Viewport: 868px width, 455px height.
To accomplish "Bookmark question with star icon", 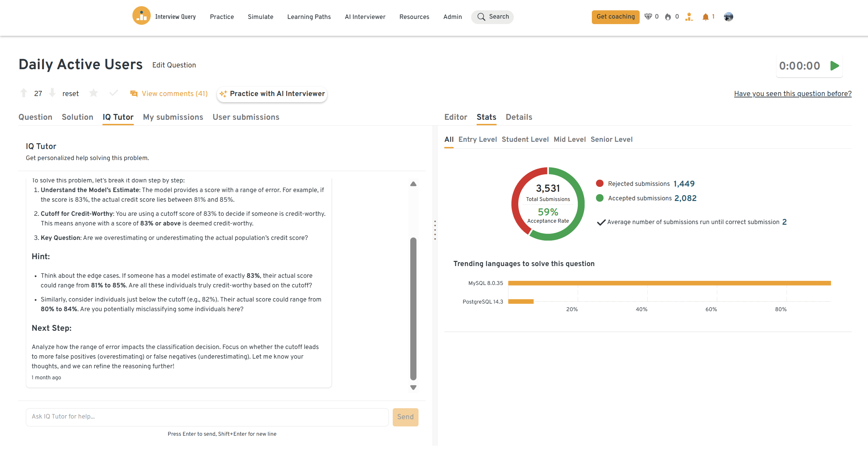I will (x=94, y=93).
